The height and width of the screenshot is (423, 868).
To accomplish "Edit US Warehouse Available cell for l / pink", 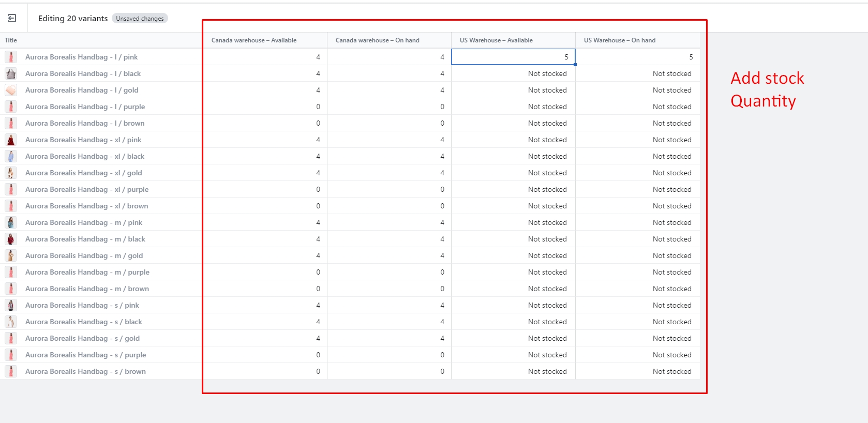I will tap(513, 57).
